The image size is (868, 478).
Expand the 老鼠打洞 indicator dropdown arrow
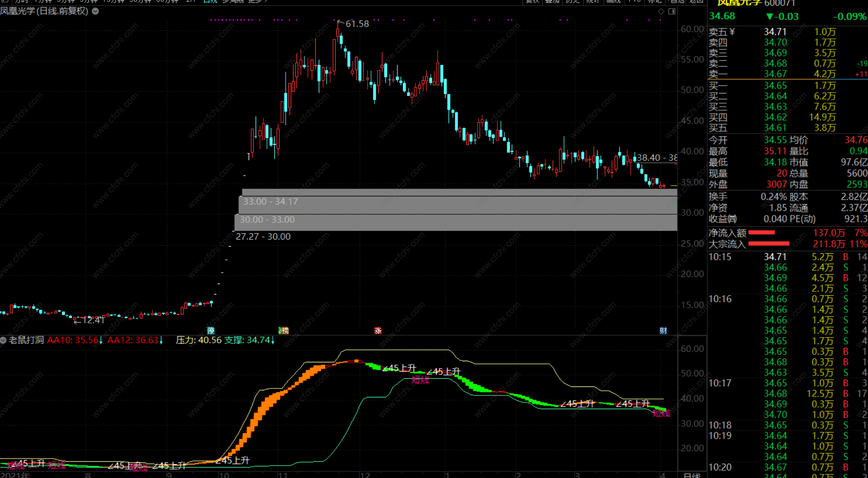[4, 340]
